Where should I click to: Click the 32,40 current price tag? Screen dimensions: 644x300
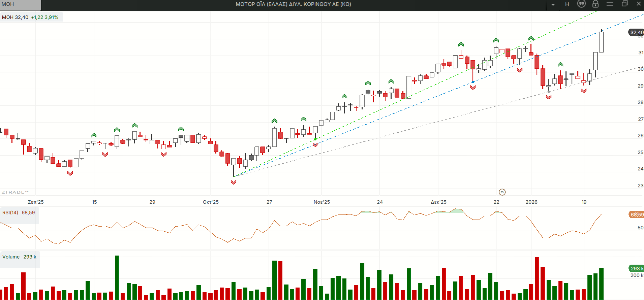click(x=637, y=32)
